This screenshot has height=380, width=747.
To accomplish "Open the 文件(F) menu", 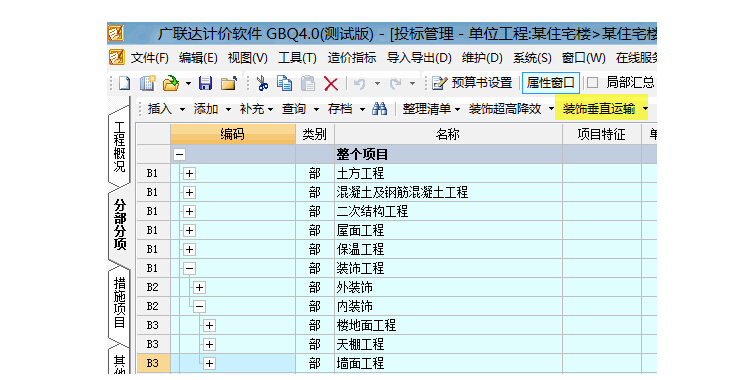I will pos(150,58).
